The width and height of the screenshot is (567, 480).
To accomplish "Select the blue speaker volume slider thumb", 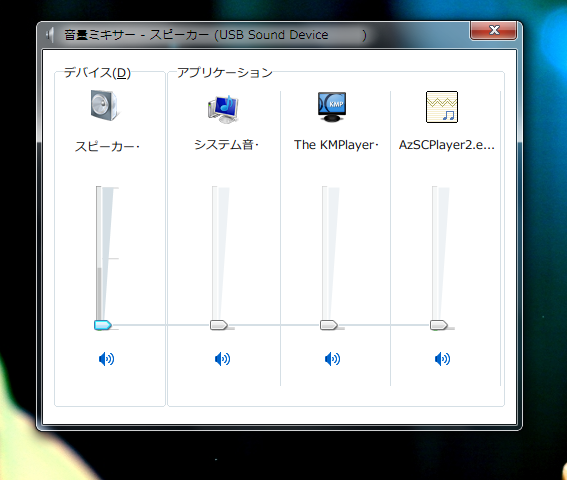I will point(103,325).
